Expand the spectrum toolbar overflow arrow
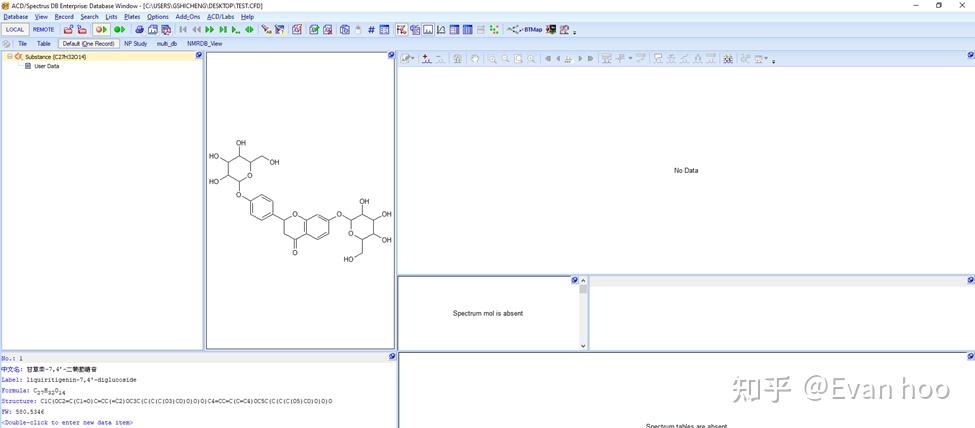The height and width of the screenshot is (428, 975). 773,61
